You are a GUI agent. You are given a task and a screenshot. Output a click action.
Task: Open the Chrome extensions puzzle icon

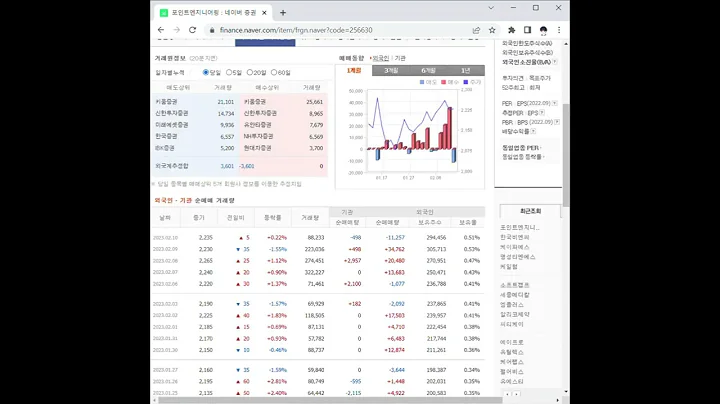pyautogui.click(x=512, y=30)
